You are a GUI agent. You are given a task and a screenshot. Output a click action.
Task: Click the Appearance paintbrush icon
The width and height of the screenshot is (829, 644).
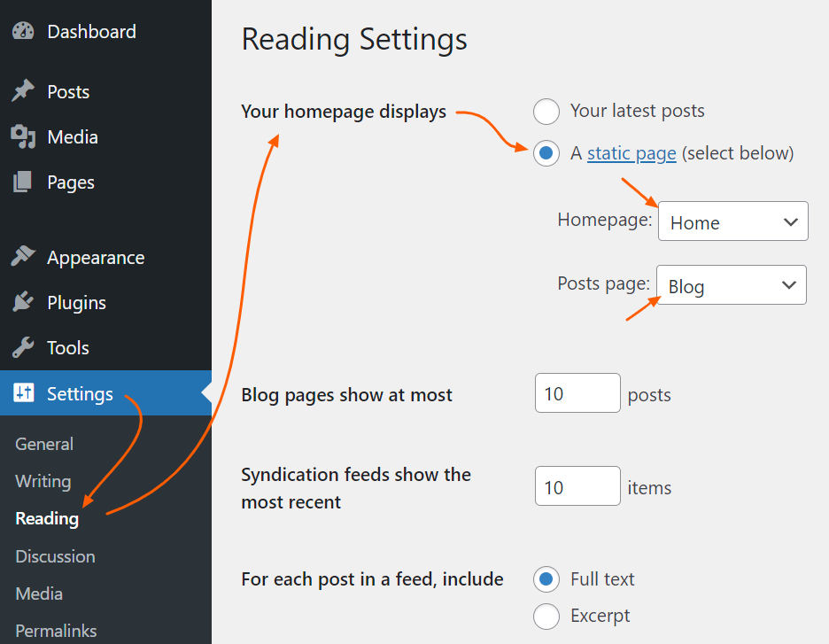[x=23, y=257]
